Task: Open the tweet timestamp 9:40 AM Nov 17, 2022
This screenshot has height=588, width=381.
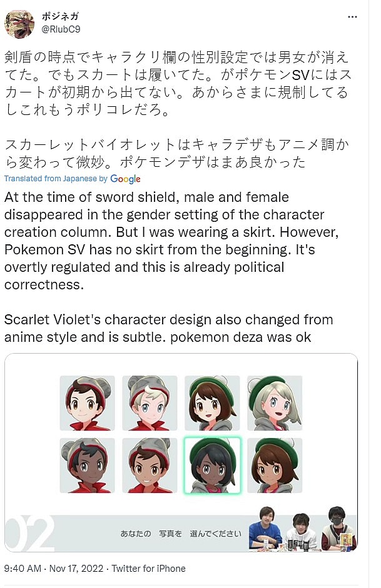Action: pos(54,569)
